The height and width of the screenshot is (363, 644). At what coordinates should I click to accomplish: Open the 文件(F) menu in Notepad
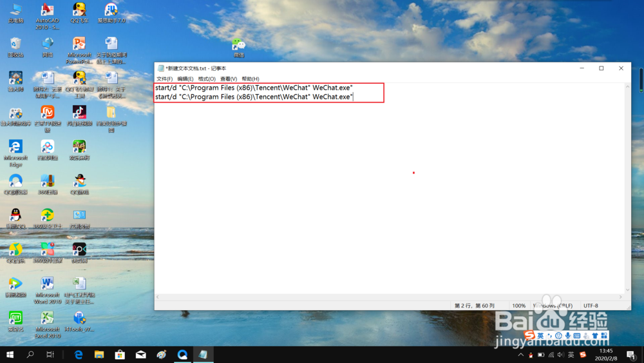click(x=164, y=79)
